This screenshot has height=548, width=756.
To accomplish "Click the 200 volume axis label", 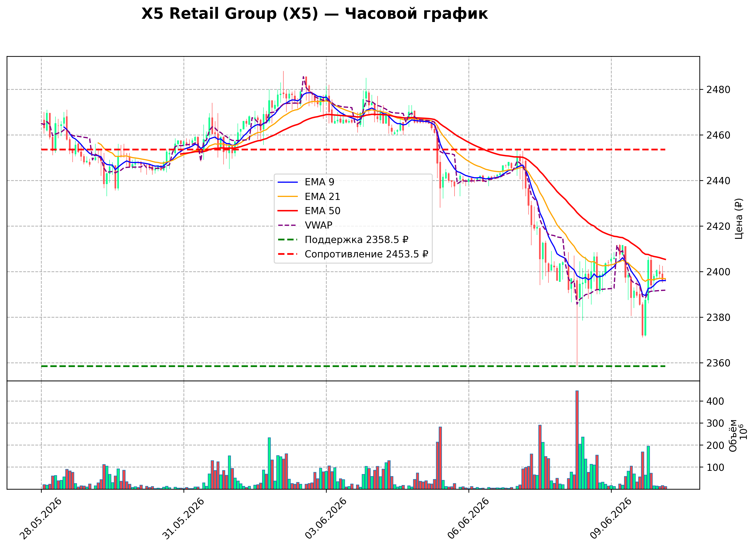I will [715, 445].
